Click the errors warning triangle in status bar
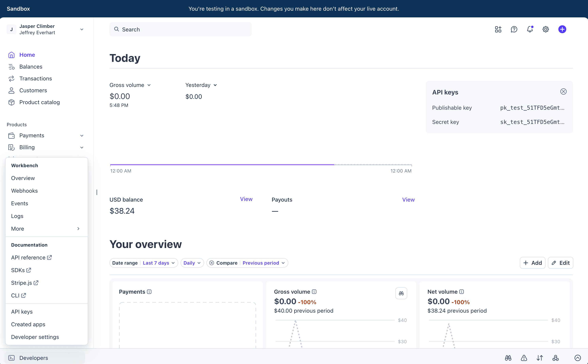This screenshot has height=364, width=588. 524,358
